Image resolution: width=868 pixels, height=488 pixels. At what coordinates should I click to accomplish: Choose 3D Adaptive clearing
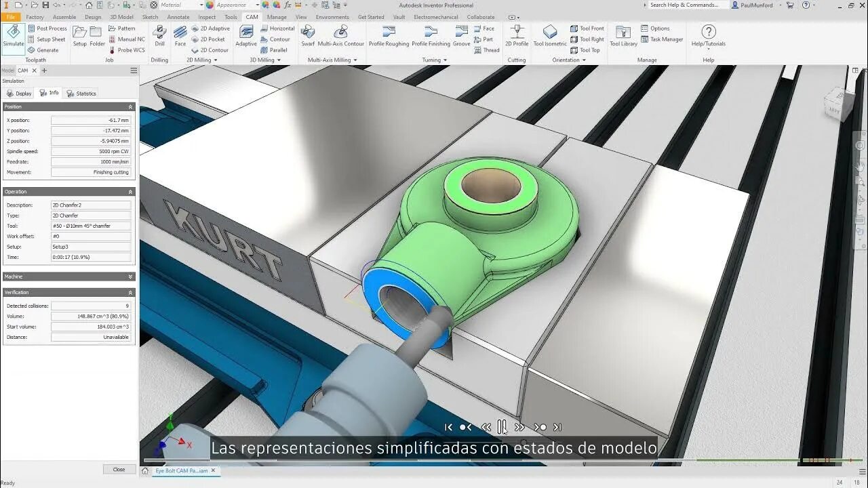click(246, 36)
